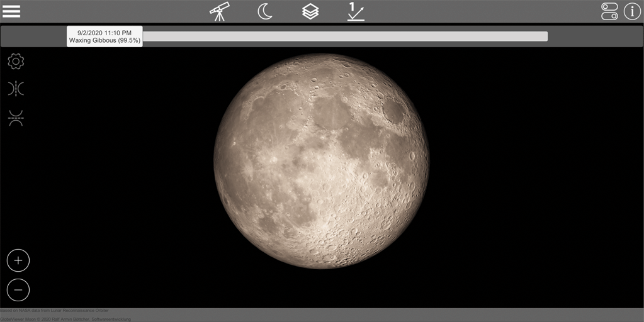Click the light gray time slider track

pos(345,36)
